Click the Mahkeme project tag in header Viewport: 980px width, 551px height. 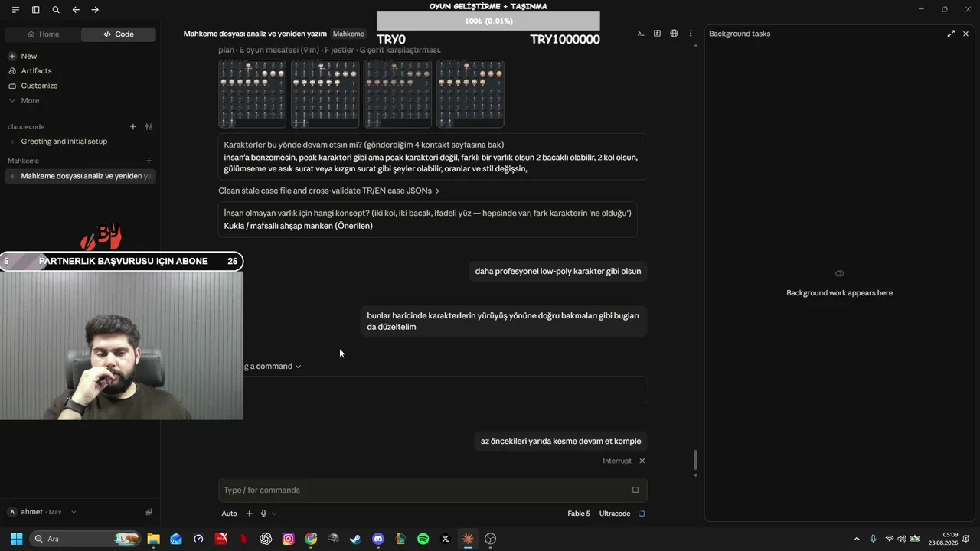click(348, 34)
